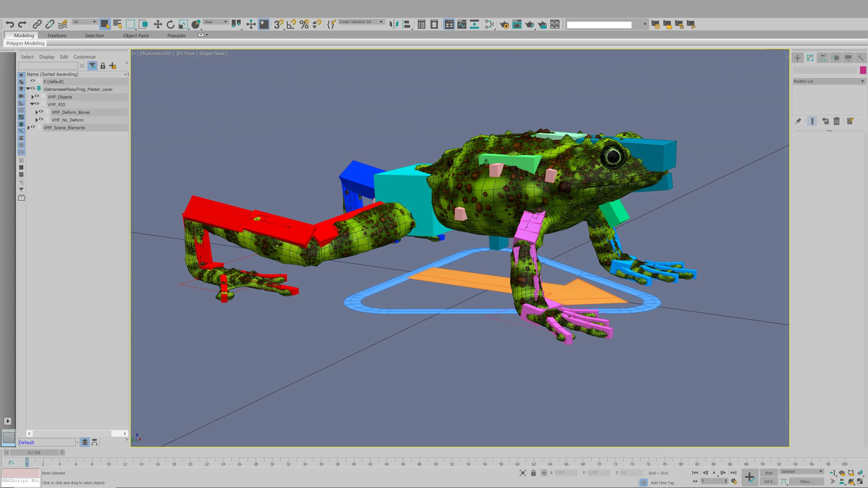Hide the VMF_Scene_Elements layer

coord(33,127)
